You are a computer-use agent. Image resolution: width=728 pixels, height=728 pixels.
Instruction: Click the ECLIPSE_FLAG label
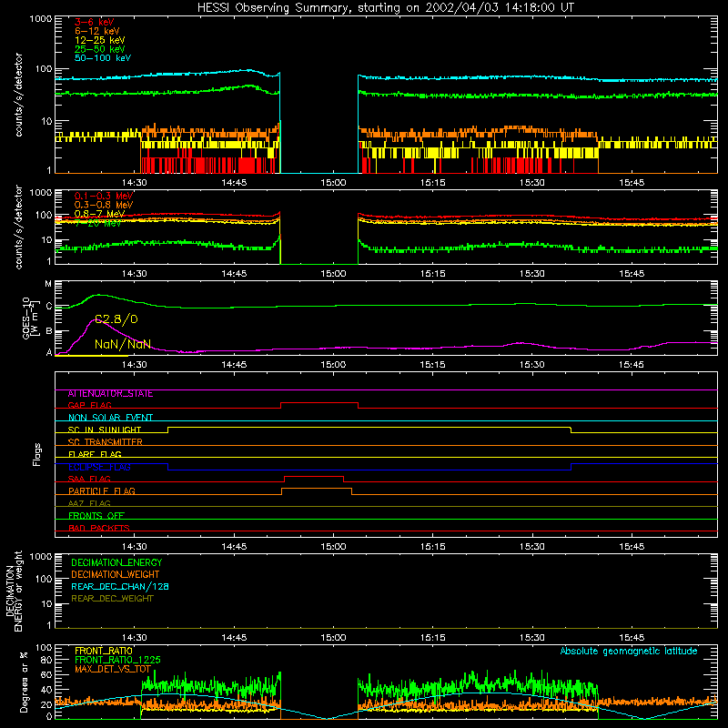pos(99,467)
